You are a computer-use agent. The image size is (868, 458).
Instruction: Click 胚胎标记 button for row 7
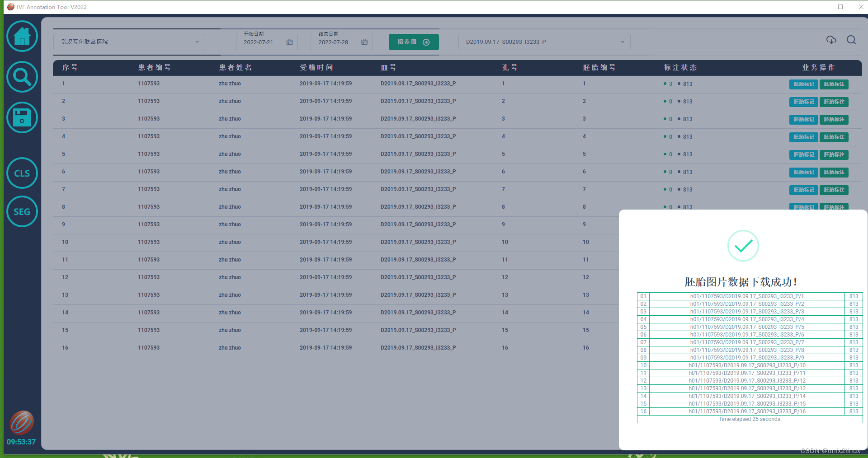pos(804,190)
